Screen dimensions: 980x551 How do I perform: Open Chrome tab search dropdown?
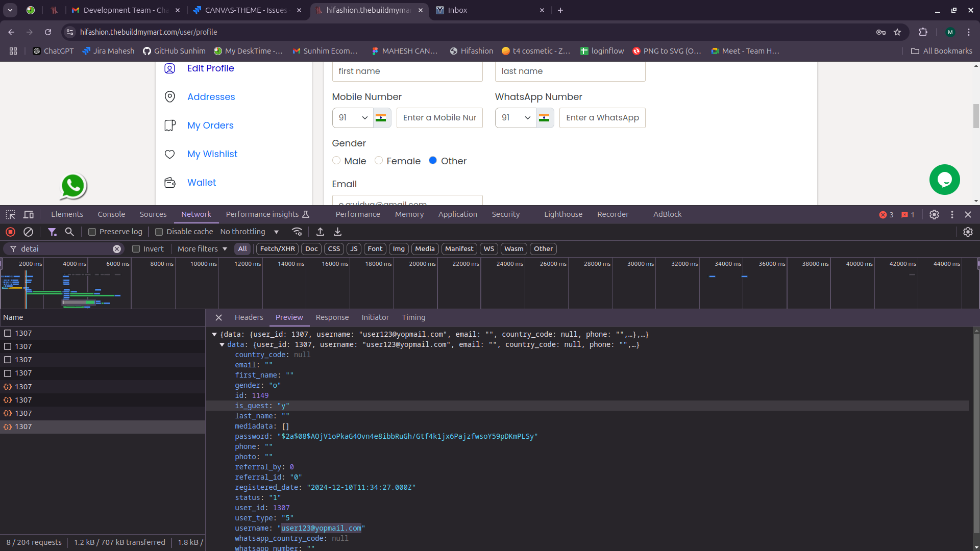coord(10,10)
